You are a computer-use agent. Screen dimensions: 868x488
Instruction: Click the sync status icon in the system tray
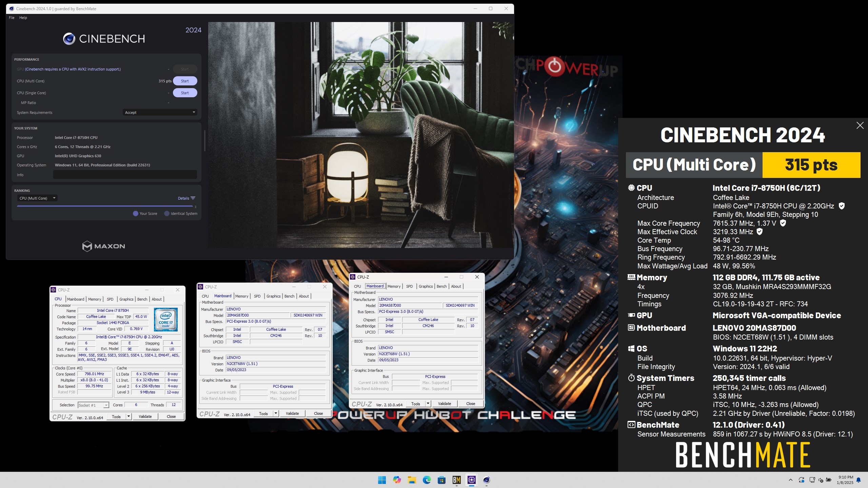click(802, 480)
